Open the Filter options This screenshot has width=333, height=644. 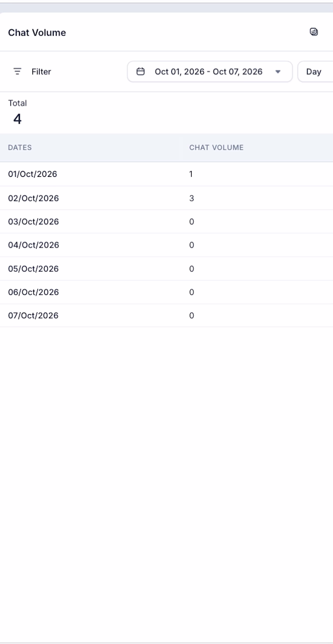click(x=32, y=71)
